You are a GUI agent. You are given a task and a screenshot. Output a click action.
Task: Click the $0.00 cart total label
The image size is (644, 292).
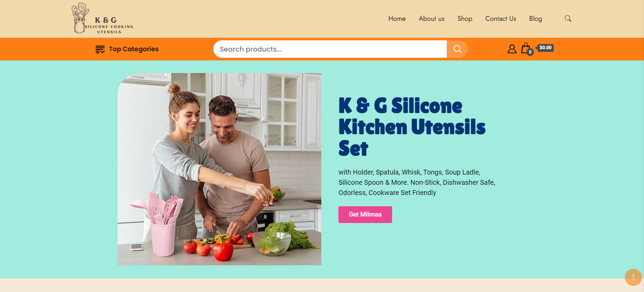coord(545,48)
